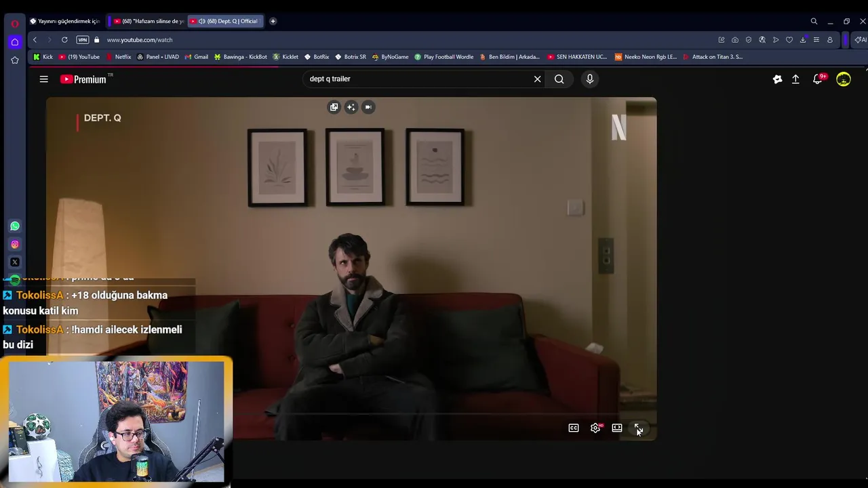Open Opera heart pinboards icon
The height and width of the screenshot is (488, 868).
[789, 40]
